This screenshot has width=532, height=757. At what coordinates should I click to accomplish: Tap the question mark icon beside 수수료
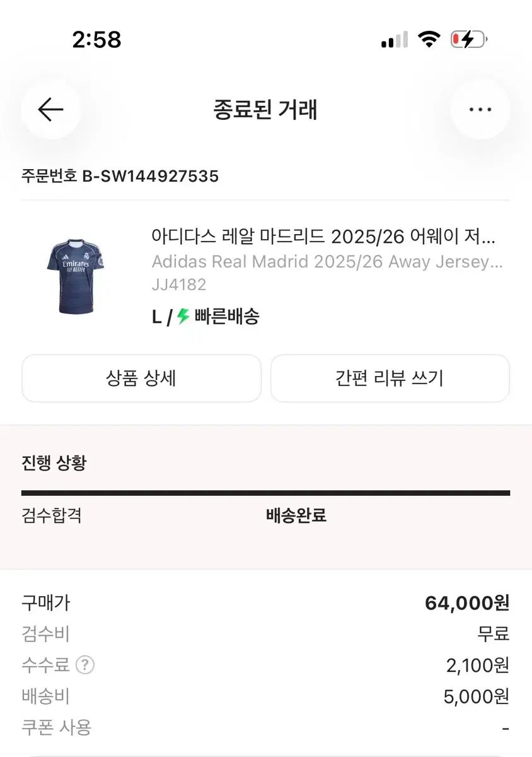pyautogui.click(x=84, y=665)
